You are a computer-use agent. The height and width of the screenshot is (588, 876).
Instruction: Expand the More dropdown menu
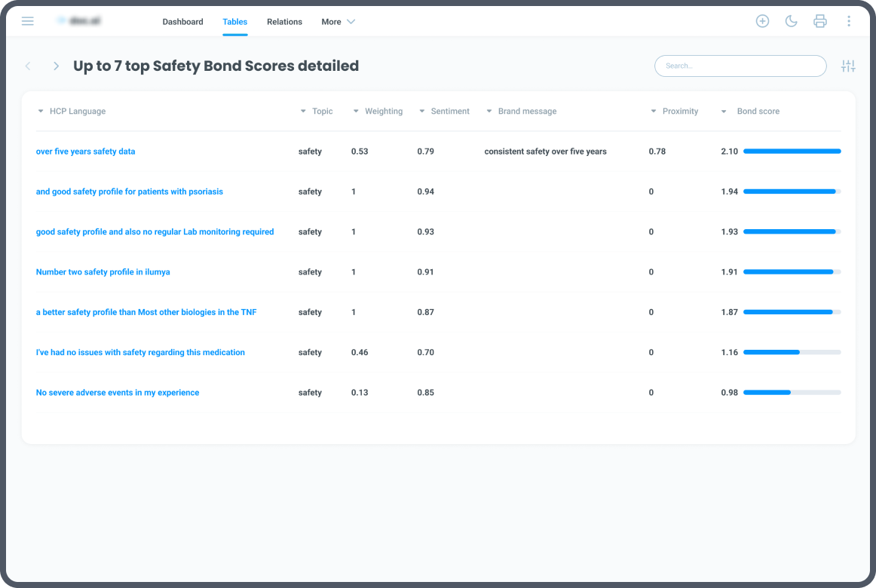[338, 22]
